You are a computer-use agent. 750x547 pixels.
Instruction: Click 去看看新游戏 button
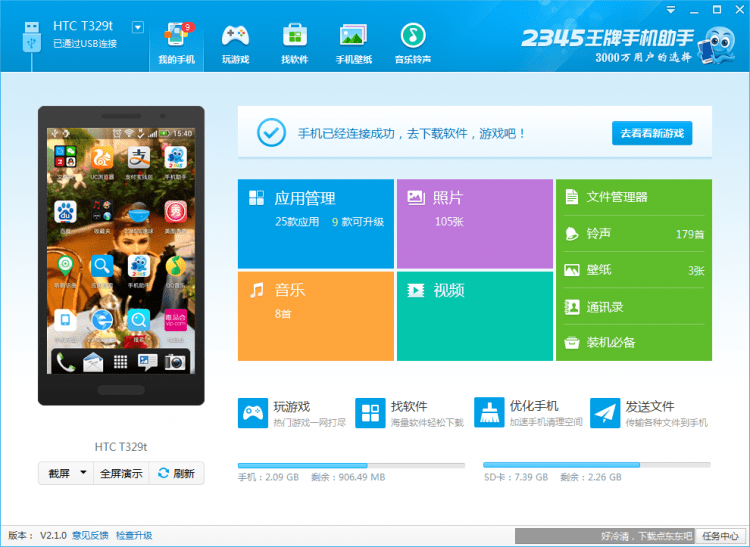coord(651,133)
